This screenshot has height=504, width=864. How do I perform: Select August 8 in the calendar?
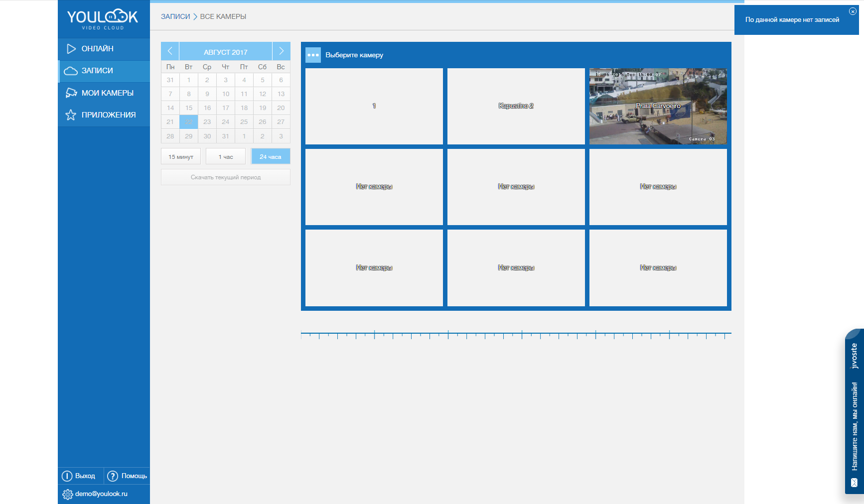coord(189,94)
